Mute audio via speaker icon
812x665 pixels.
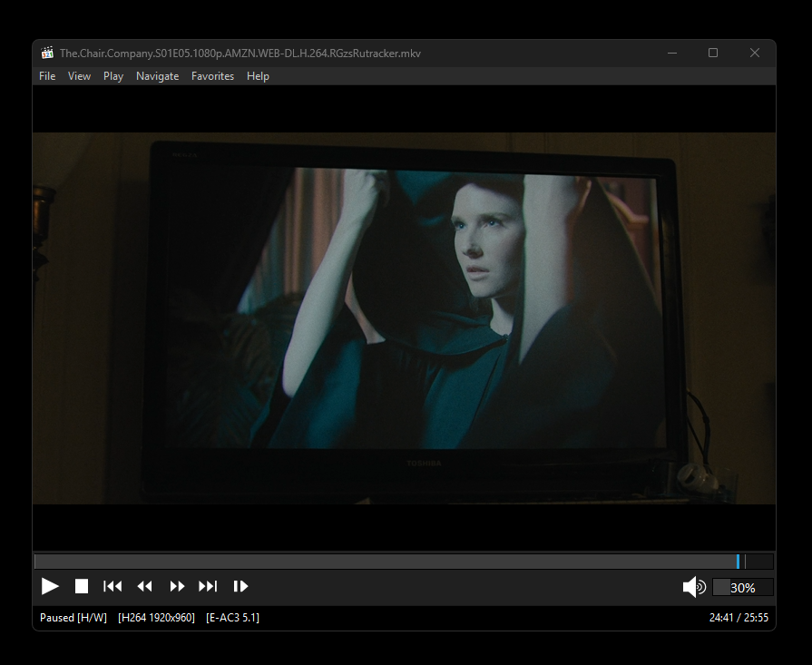[x=694, y=587]
